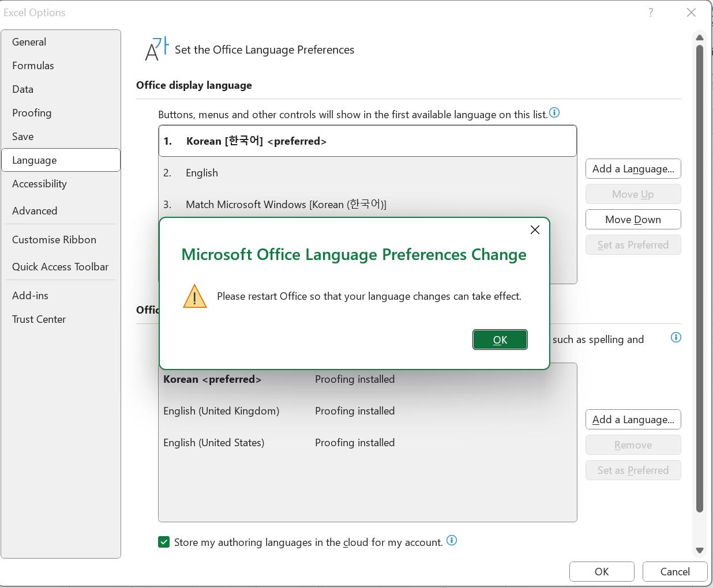Switch to the Data options category
The width and height of the screenshot is (713, 588).
(x=61, y=89)
